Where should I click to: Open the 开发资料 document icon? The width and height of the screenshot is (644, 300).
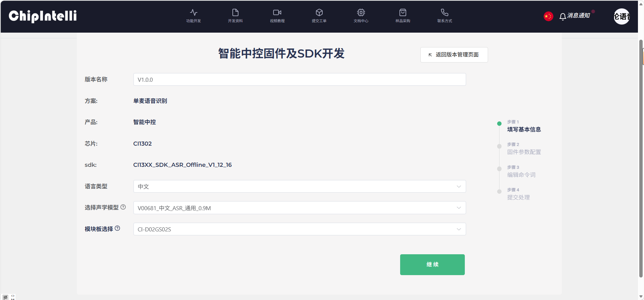235,13
